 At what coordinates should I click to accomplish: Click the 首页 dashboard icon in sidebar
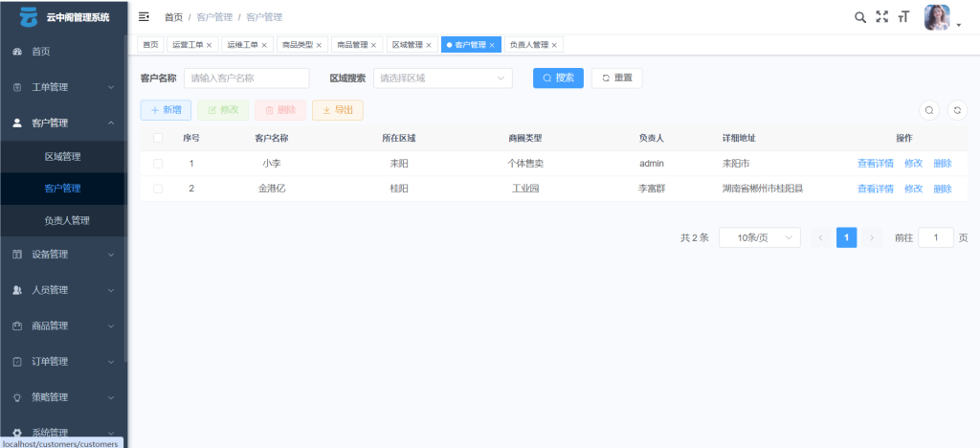[x=17, y=52]
